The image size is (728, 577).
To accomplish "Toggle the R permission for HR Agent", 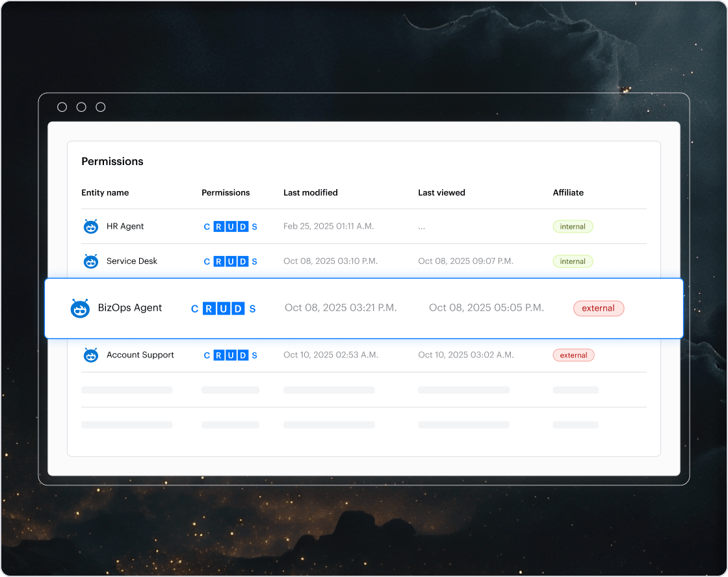I will (219, 227).
